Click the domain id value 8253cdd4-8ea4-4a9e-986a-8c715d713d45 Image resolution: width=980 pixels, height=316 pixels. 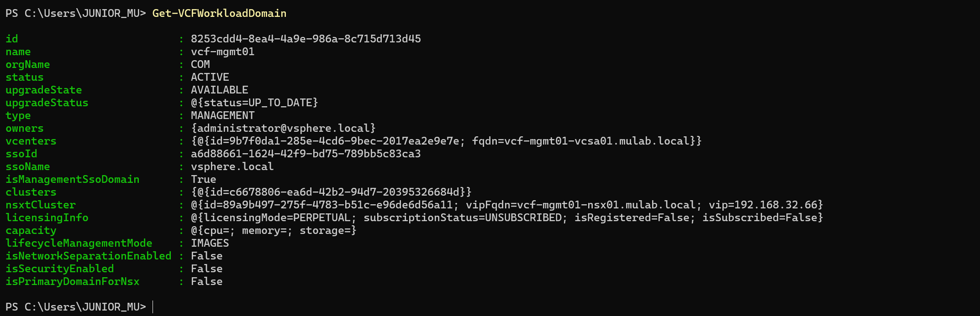(306, 39)
